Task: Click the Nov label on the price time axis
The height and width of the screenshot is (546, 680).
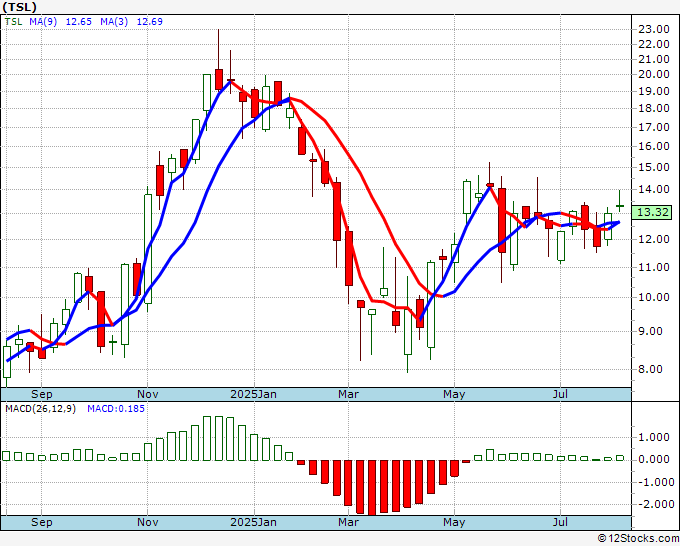Action: click(147, 394)
